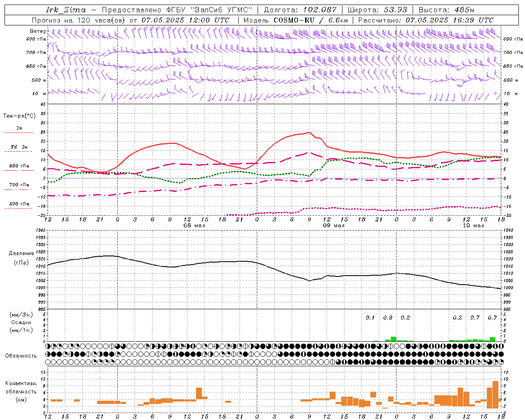Click the '2м' temperature legend entry
This screenshot has width=525, height=420.
(19, 128)
